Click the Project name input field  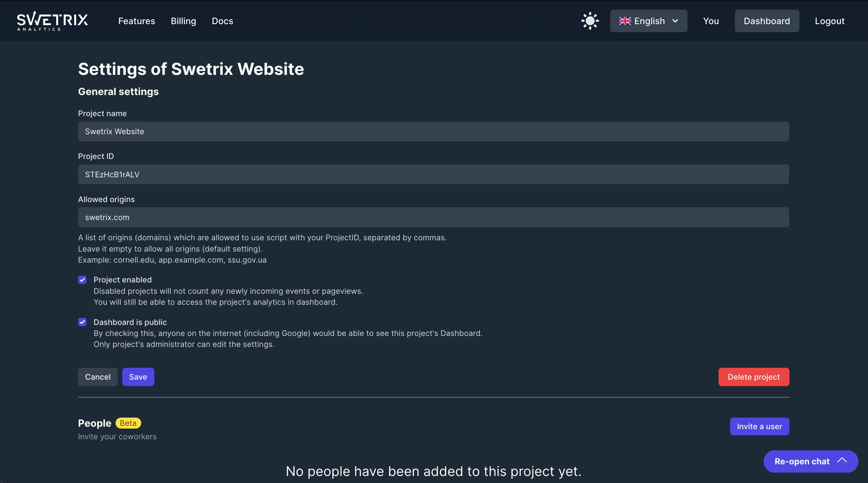tap(434, 131)
